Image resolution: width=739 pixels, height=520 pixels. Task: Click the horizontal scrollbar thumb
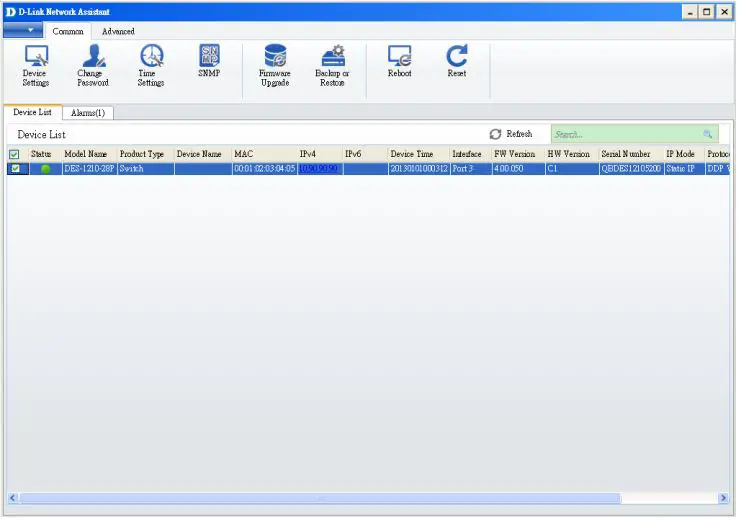pyautogui.click(x=320, y=498)
